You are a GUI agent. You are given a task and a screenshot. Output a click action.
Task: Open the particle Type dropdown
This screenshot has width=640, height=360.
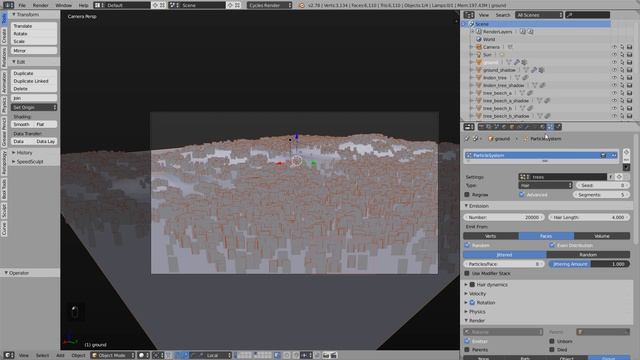(x=545, y=185)
